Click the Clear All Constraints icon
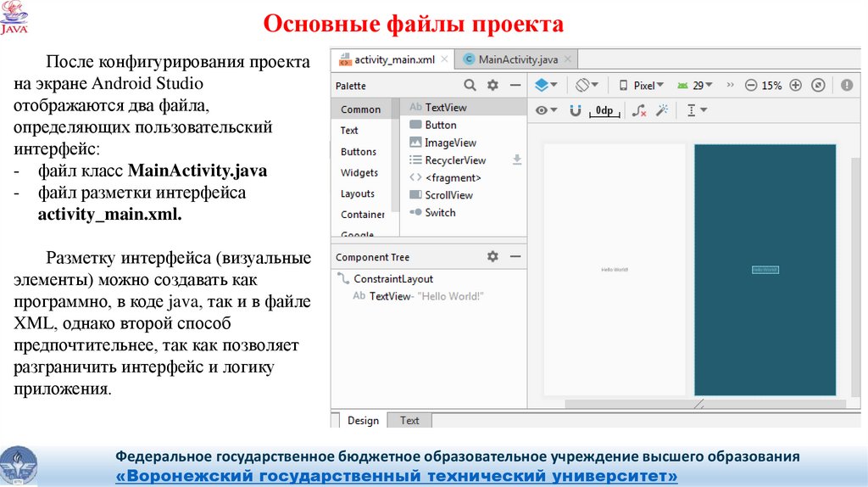This screenshot has height=487, width=868. click(640, 110)
